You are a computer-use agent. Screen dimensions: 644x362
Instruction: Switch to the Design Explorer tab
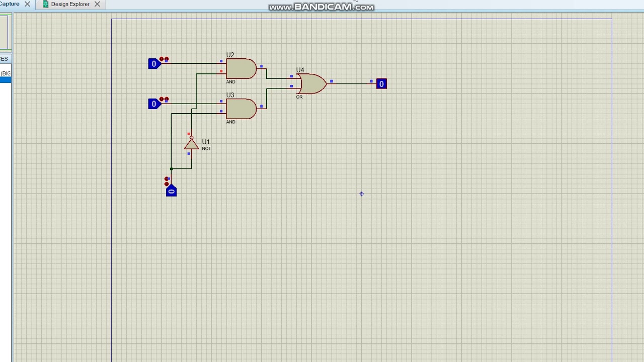(70, 4)
